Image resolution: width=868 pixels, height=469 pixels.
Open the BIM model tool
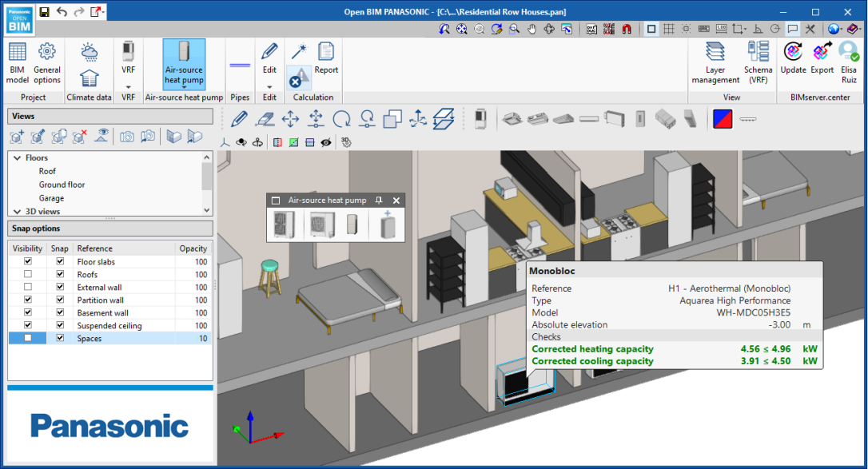point(17,63)
